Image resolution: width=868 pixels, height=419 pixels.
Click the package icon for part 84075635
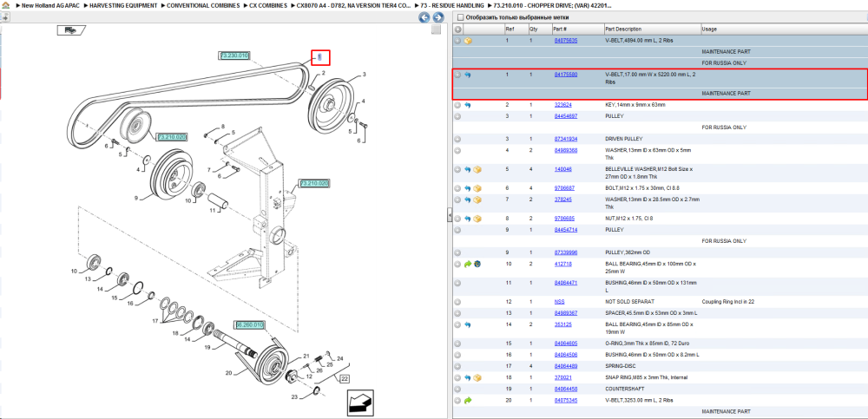click(x=468, y=41)
